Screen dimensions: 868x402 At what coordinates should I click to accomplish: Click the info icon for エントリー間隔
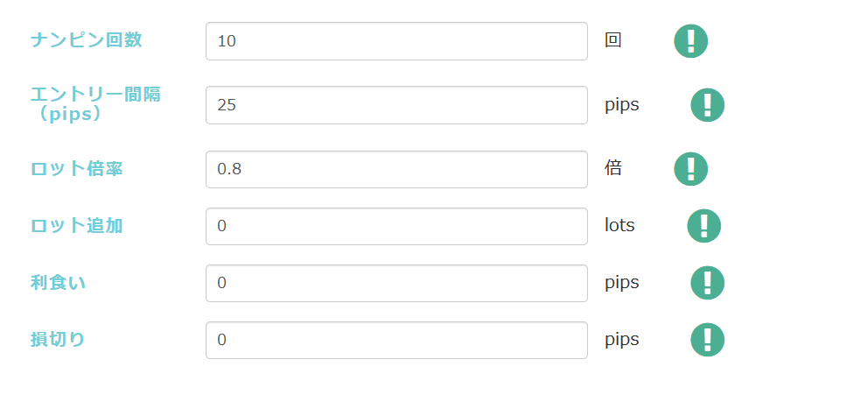pos(707,105)
